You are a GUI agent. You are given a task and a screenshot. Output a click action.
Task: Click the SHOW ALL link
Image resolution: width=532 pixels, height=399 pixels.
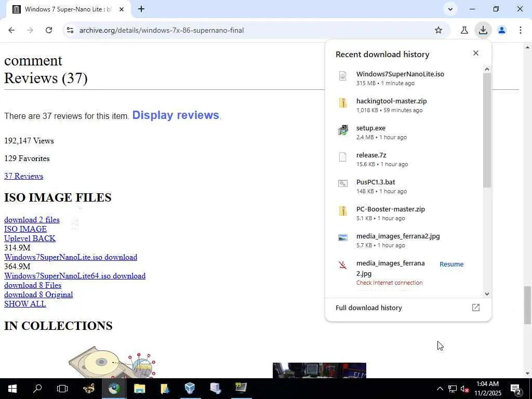[x=25, y=304]
